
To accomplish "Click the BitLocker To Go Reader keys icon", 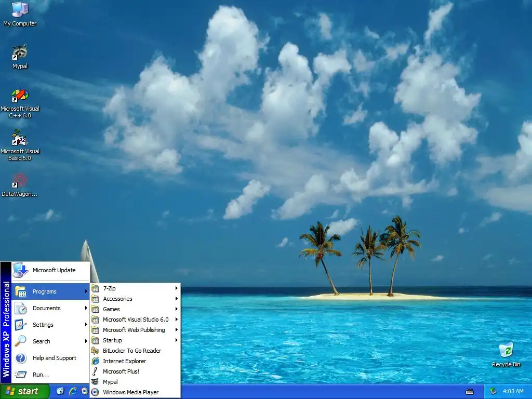I will (x=96, y=351).
